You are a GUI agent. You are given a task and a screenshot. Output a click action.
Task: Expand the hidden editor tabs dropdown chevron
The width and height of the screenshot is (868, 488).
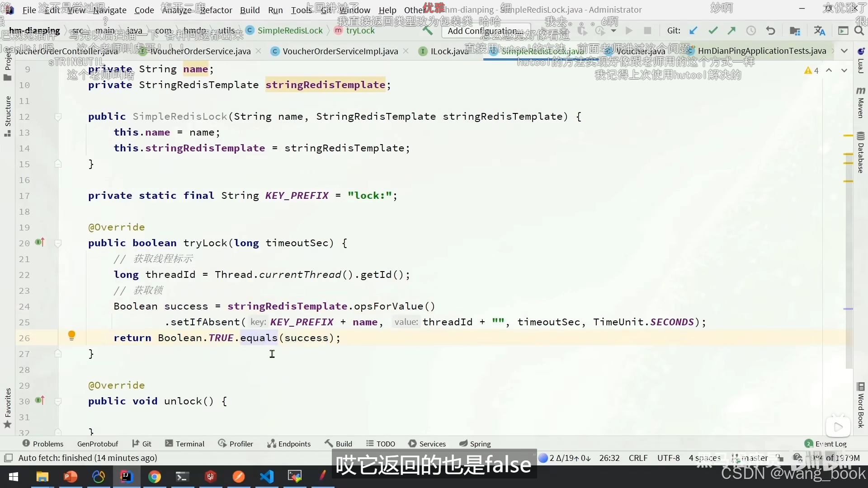pos(844,51)
